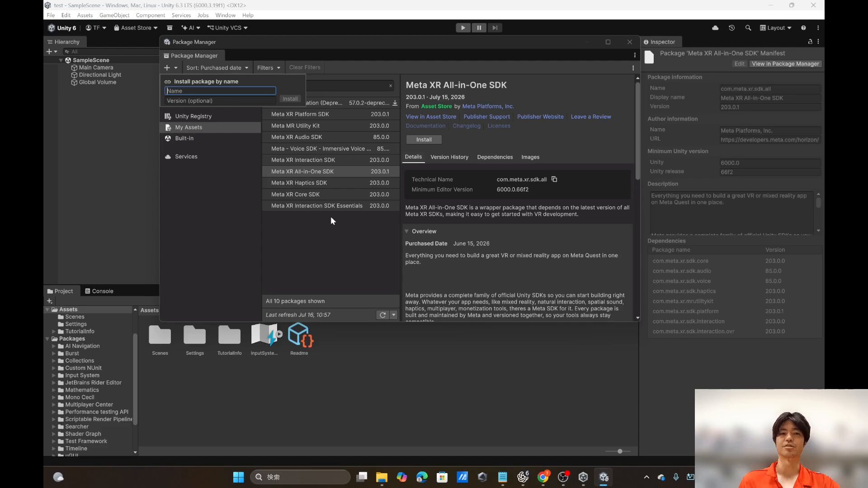Click the package Name input field
This screenshot has height=488, width=868.
(220, 91)
